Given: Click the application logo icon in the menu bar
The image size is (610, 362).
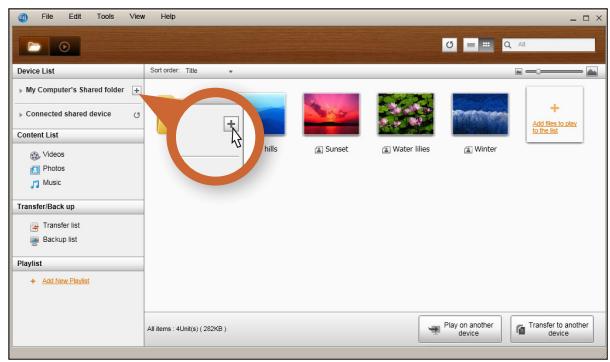Looking at the screenshot, I should pyautogui.click(x=23, y=17).
